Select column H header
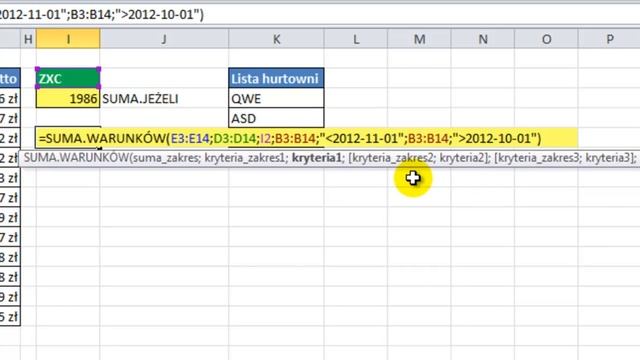The image size is (640, 360). click(28, 39)
